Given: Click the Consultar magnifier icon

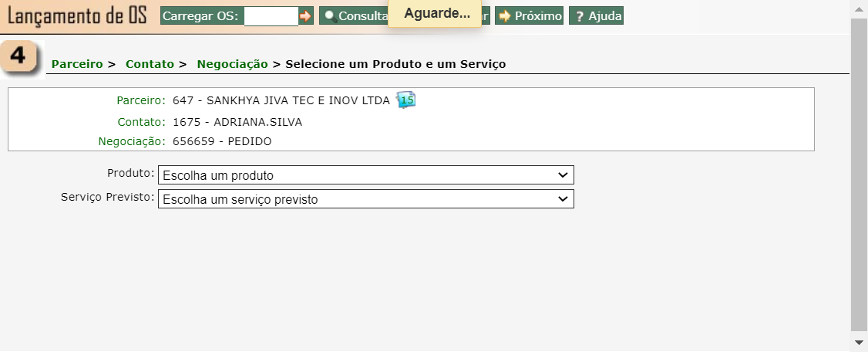Looking at the screenshot, I should pyautogui.click(x=331, y=17).
